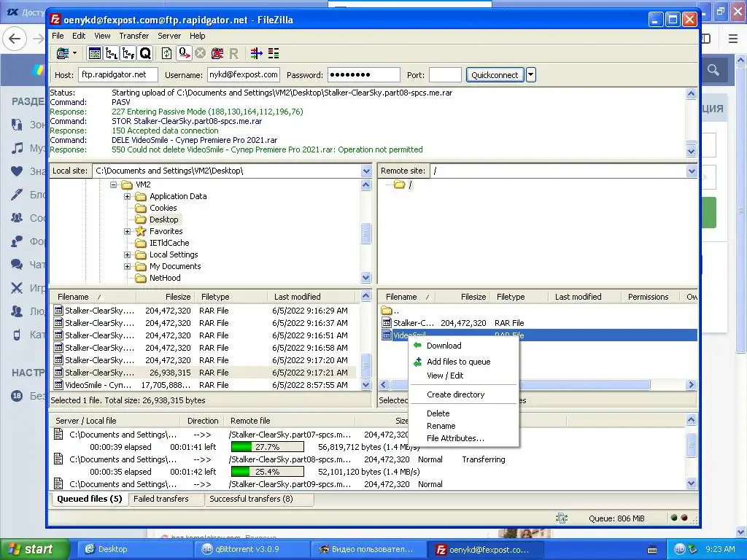Open Site Manager dropdown arrow
The height and width of the screenshot is (560, 747).
75,53
